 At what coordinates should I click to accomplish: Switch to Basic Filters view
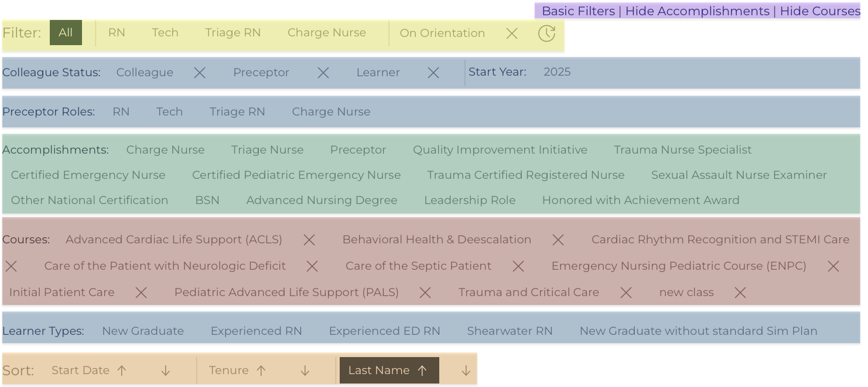(579, 11)
